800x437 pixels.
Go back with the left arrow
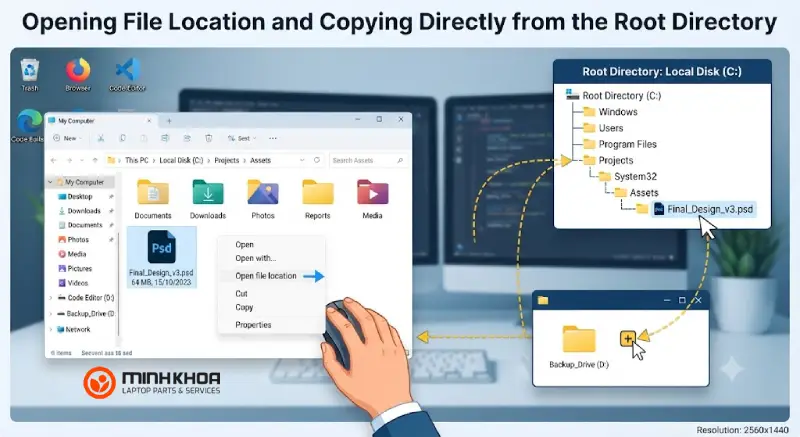54,160
